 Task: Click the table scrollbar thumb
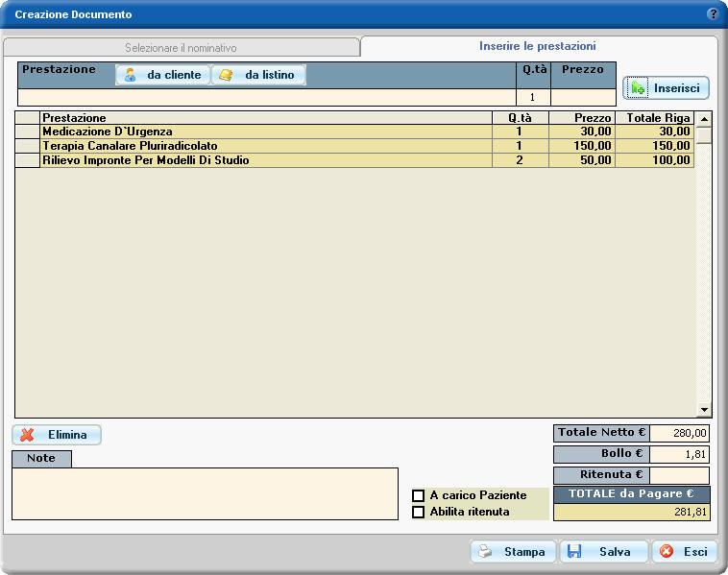tap(704, 135)
